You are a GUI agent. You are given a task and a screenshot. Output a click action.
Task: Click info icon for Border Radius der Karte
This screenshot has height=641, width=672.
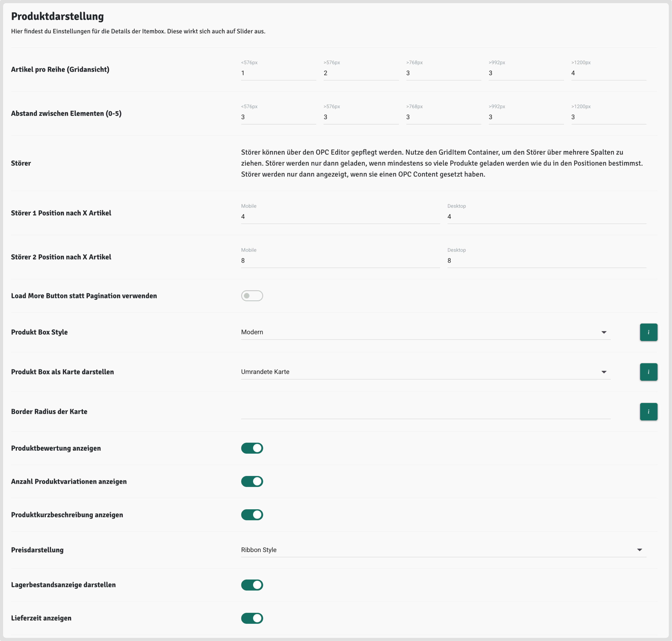coord(648,411)
